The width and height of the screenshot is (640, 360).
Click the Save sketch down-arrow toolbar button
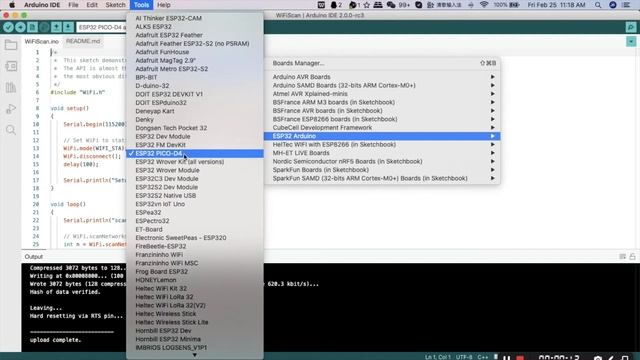pos(68,27)
